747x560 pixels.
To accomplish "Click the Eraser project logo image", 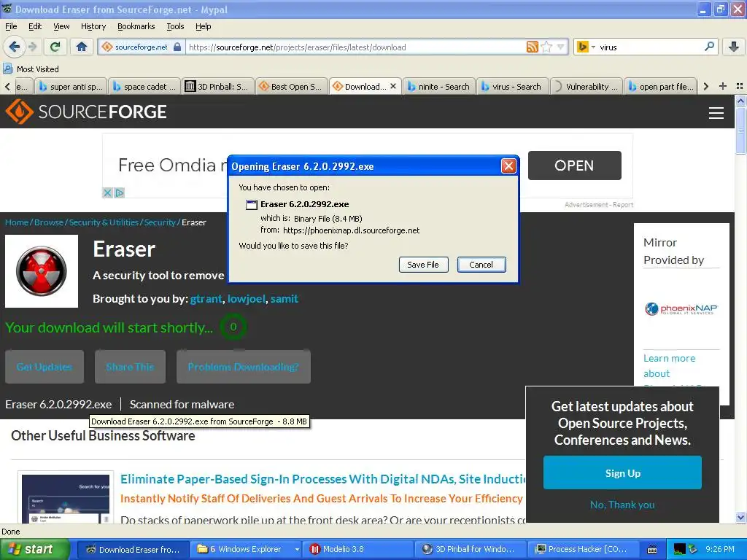I will coord(42,271).
